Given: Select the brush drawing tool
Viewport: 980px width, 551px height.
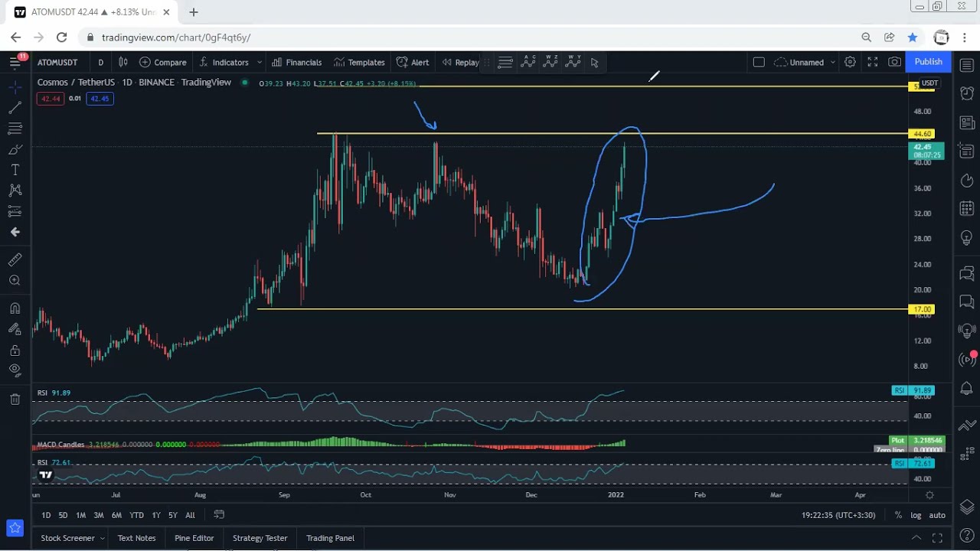Looking at the screenshot, I should coord(15,149).
